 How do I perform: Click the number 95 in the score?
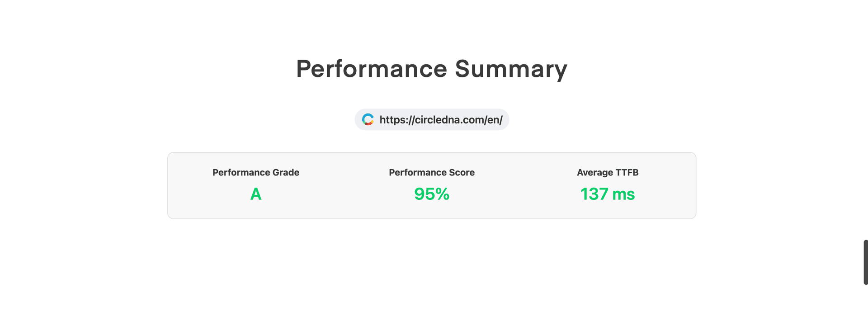point(425,194)
